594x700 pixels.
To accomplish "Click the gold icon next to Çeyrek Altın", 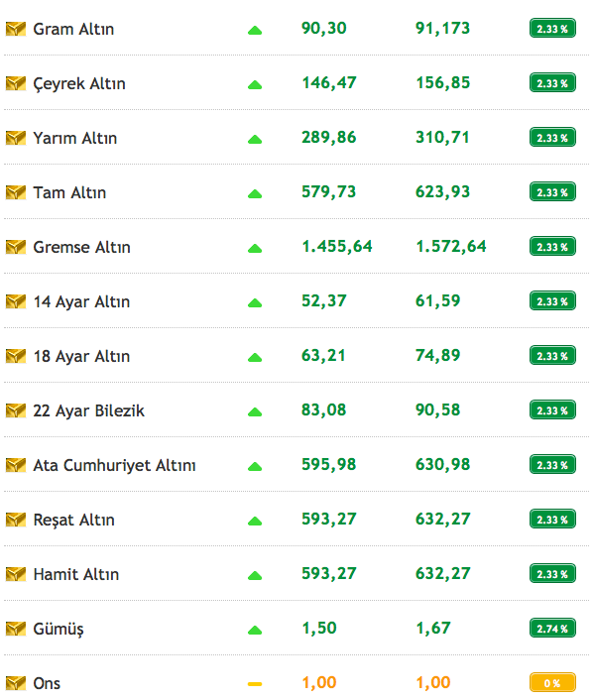I will point(16,83).
